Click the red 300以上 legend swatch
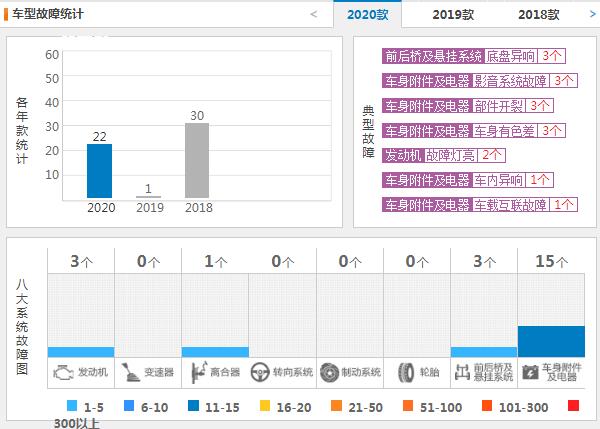 pyautogui.click(x=573, y=405)
